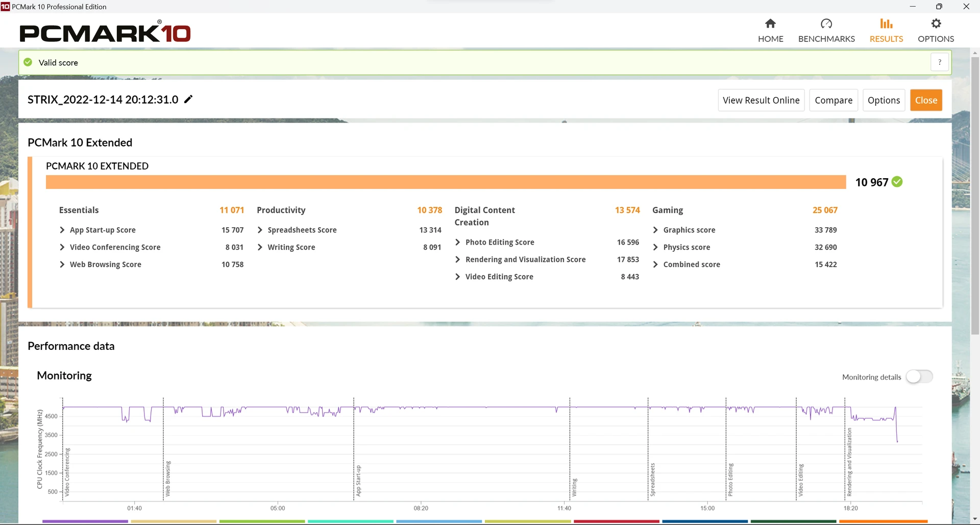Open the Home tab icon

point(770,23)
